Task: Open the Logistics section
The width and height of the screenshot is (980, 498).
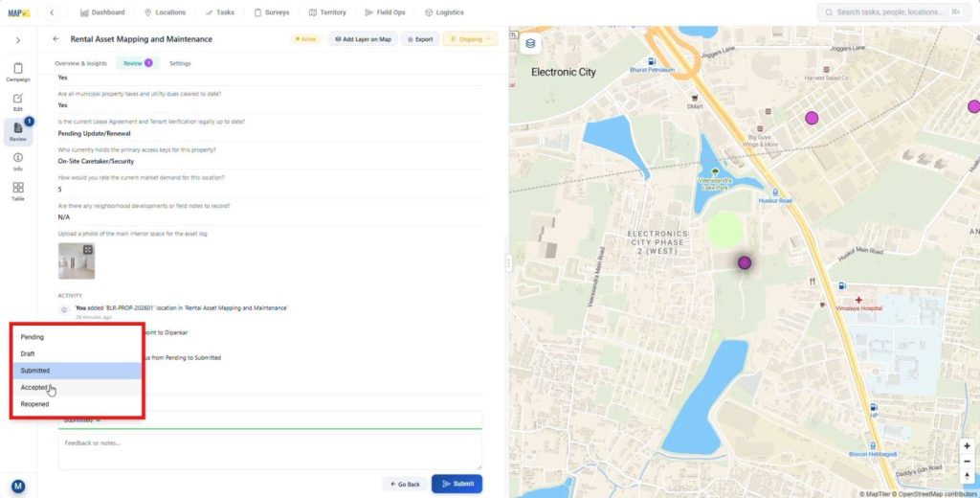Action: (444, 12)
